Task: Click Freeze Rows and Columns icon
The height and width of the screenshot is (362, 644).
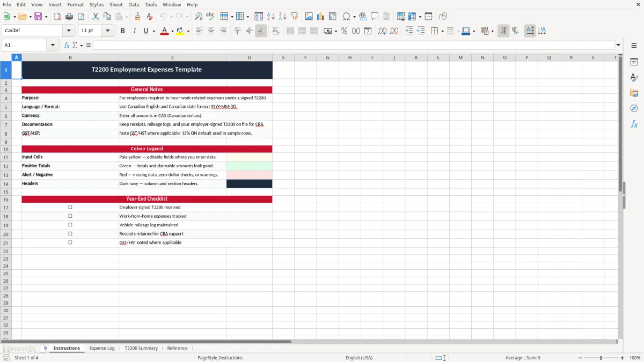Action: tap(412, 17)
